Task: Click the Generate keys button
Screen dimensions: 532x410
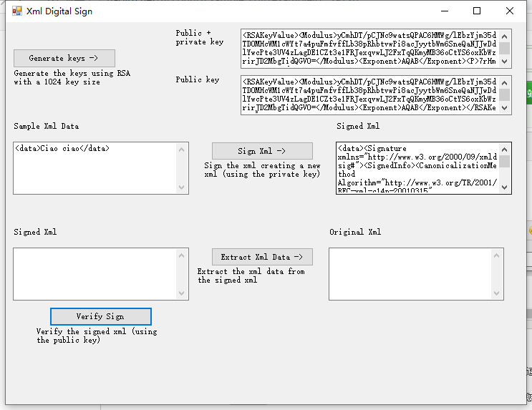Action: [x=64, y=58]
